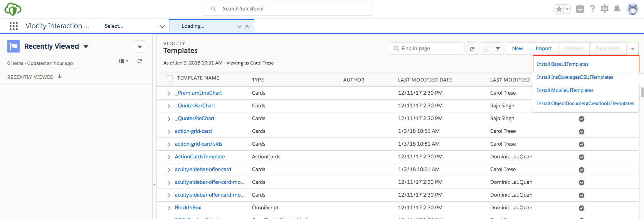Open the user profile avatar

tap(633, 9)
